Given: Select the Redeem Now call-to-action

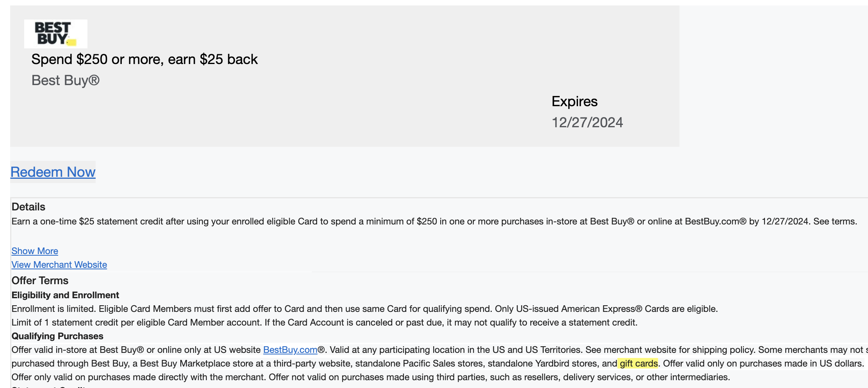Looking at the screenshot, I should [x=53, y=172].
